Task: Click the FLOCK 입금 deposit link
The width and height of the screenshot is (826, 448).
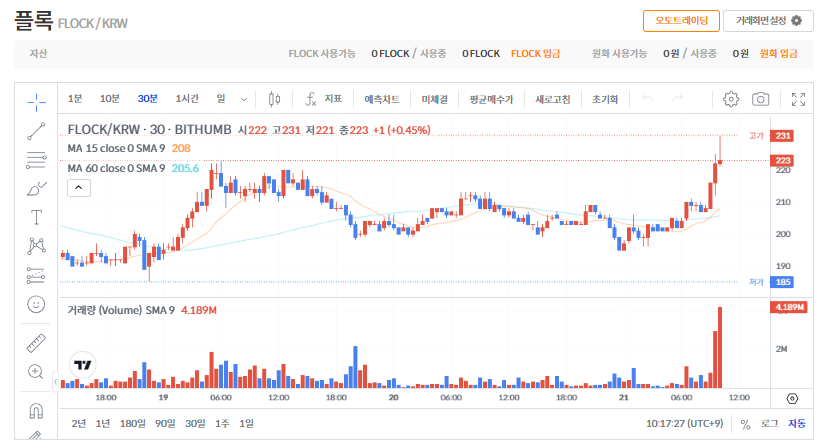Action: [x=535, y=54]
